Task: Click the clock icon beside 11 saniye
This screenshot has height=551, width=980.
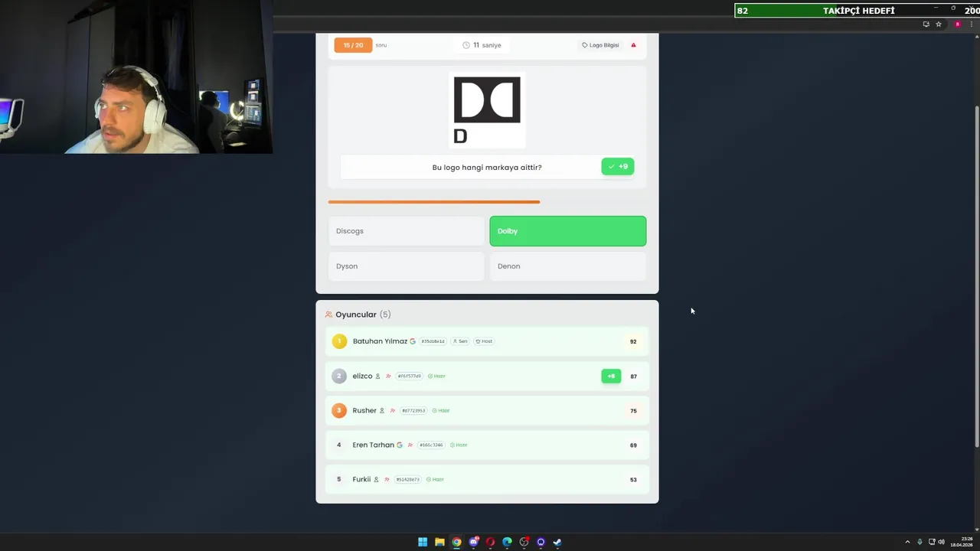Action: point(466,45)
